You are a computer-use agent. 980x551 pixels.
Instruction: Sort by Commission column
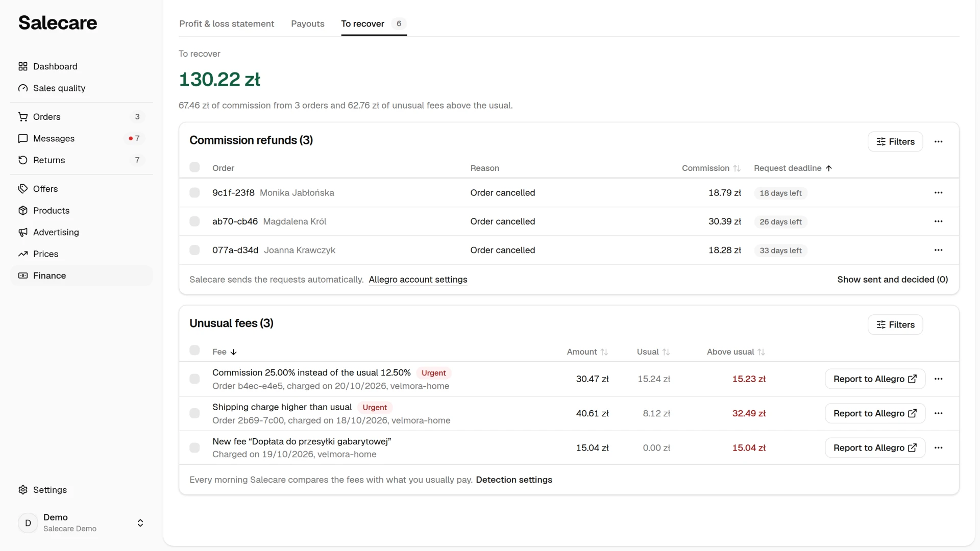click(711, 168)
